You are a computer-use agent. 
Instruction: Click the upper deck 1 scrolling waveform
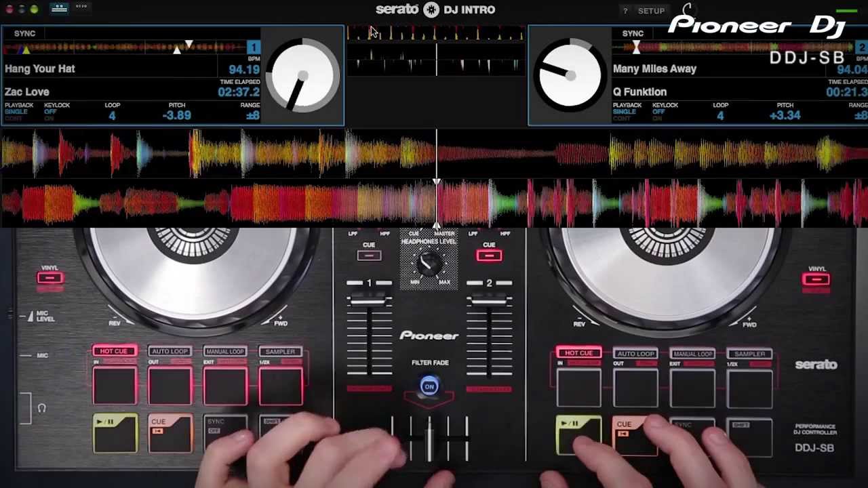pos(434,155)
